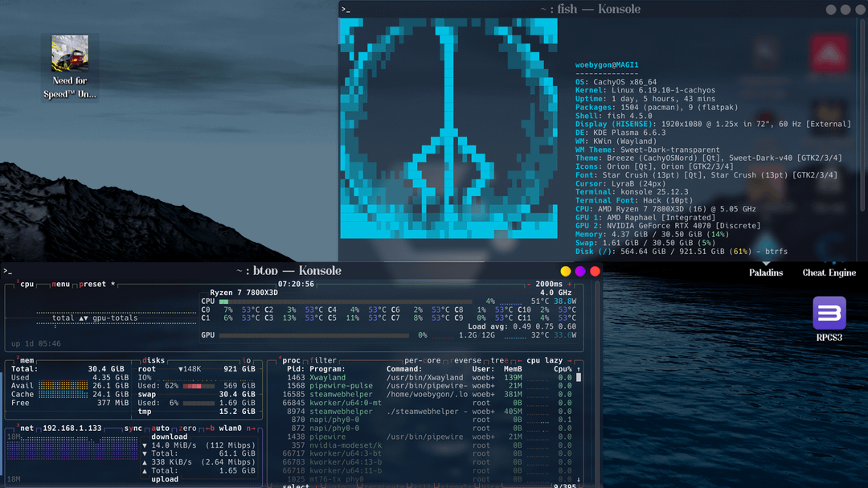Open the Paladins desktop shortcut
868x488 pixels.
[765, 273]
